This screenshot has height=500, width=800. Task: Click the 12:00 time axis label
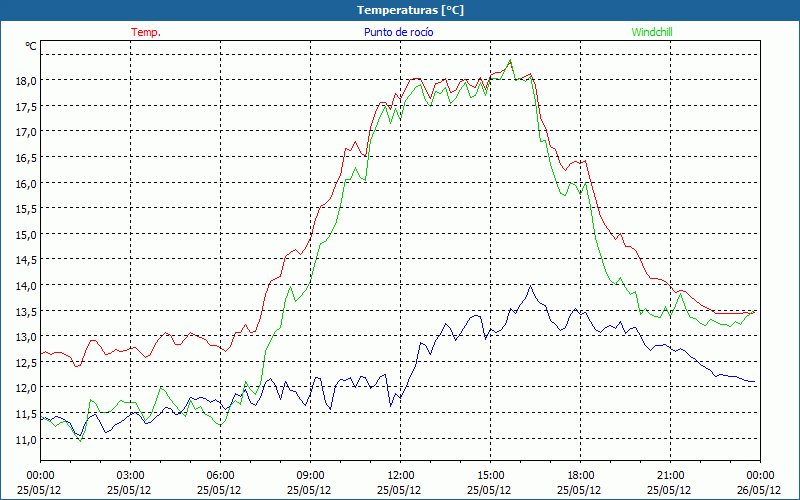coord(401,476)
